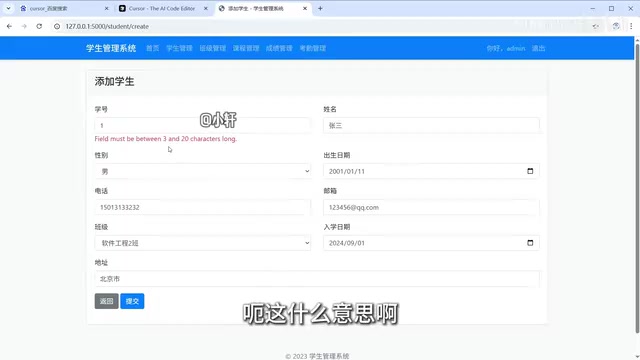Open the profile icon in the browser toolbar

[x=616, y=26]
